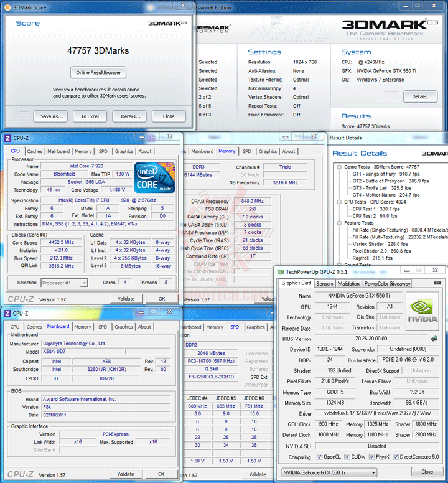Click the Core Speed value 4452.3 MHz
The width and height of the screenshot is (448, 483).
[x=61, y=242]
